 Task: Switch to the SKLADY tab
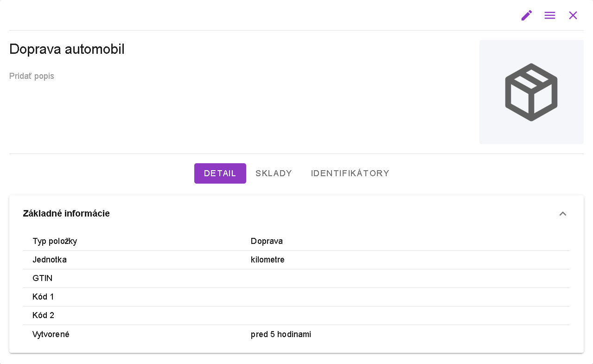coord(274,173)
